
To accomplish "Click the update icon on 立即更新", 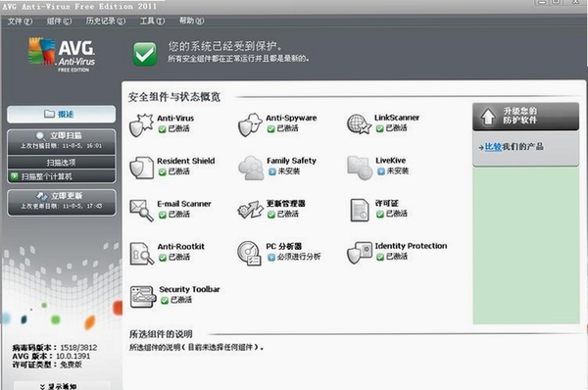I will point(42,196).
